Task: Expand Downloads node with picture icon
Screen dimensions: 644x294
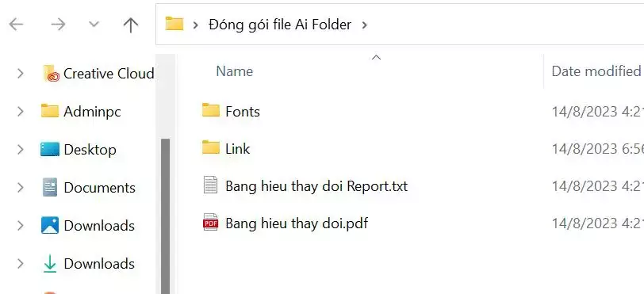Action: 20,225
